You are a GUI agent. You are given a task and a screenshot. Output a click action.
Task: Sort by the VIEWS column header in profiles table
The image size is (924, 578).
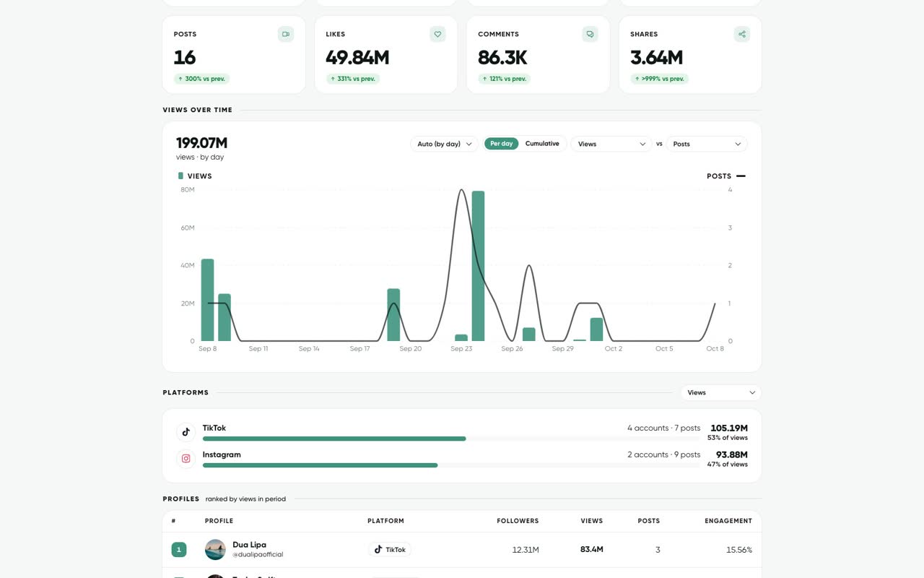tap(591, 521)
